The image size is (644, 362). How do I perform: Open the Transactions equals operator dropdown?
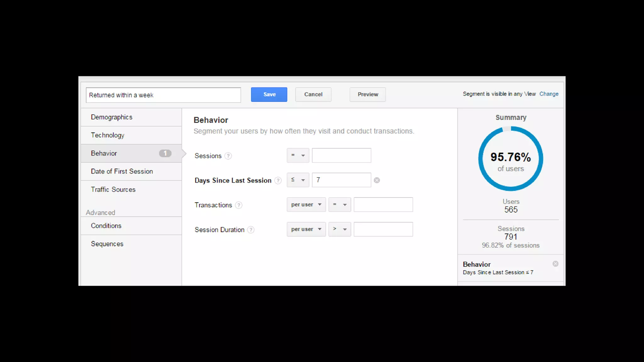(x=340, y=205)
